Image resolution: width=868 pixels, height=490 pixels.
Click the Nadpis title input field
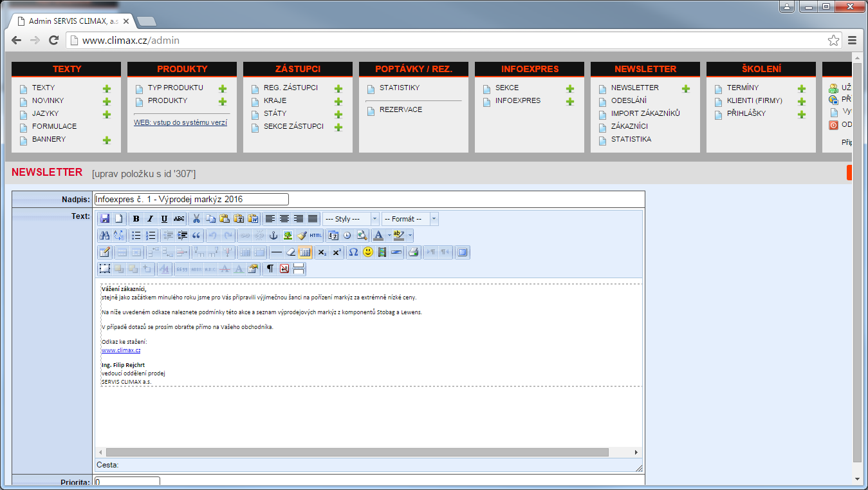(192, 200)
